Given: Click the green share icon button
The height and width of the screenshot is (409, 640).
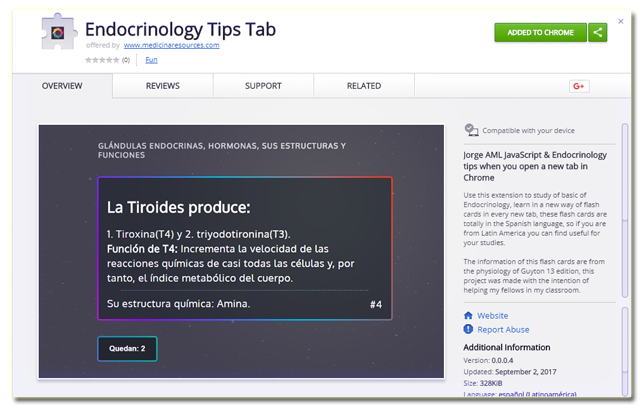Looking at the screenshot, I should pyautogui.click(x=598, y=33).
